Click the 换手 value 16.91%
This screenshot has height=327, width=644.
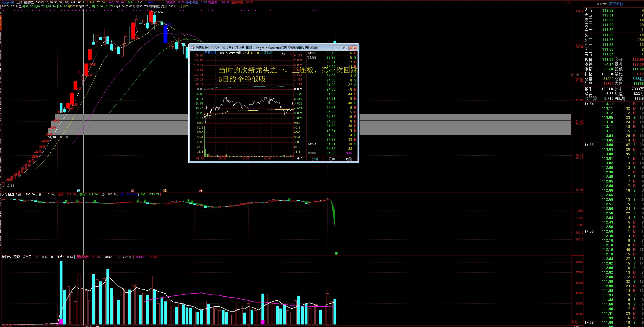point(607,89)
